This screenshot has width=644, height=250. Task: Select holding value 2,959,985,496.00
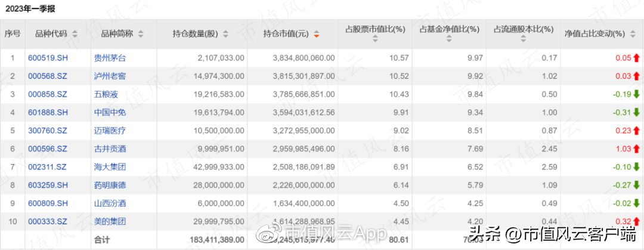click(304, 149)
